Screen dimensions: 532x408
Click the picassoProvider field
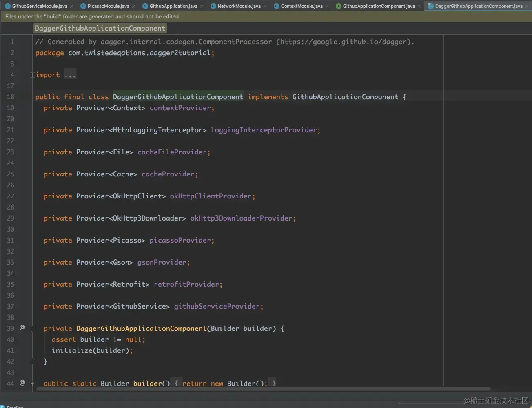point(180,240)
